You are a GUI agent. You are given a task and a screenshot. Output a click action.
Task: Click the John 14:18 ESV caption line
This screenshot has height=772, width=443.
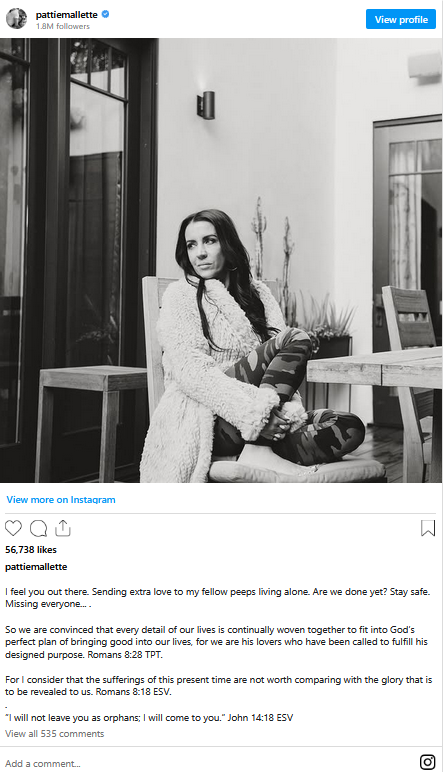[x=149, y=718]
